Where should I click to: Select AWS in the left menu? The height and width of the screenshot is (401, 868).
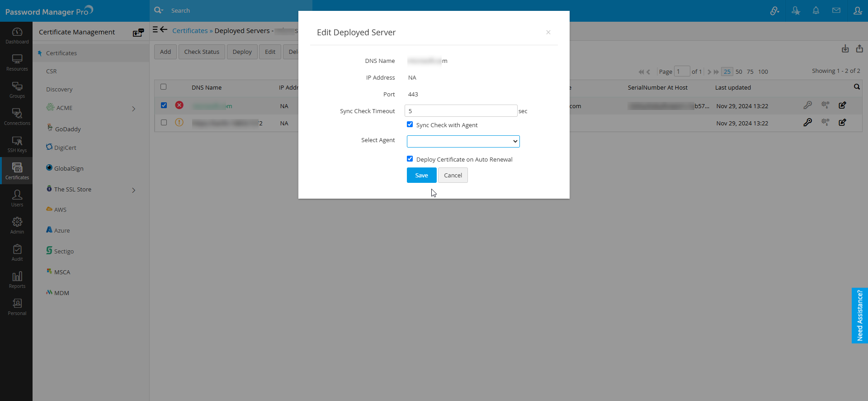point(60,210)
